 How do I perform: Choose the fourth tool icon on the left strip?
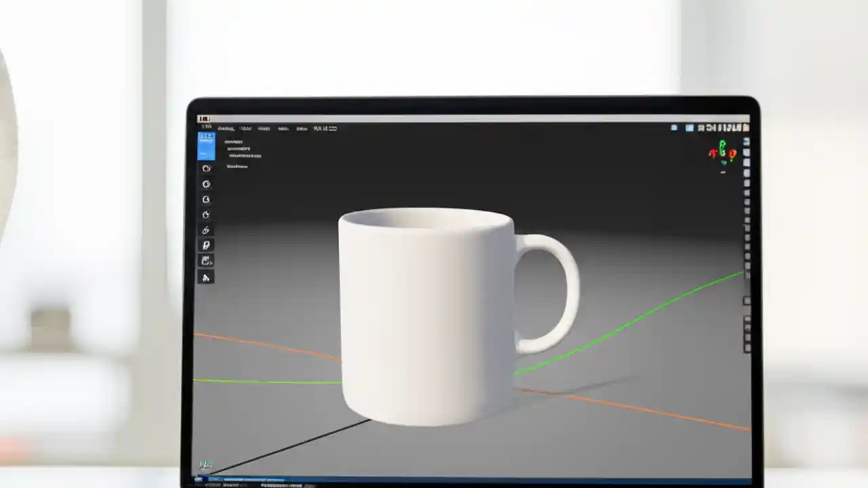tap(206, 215)
